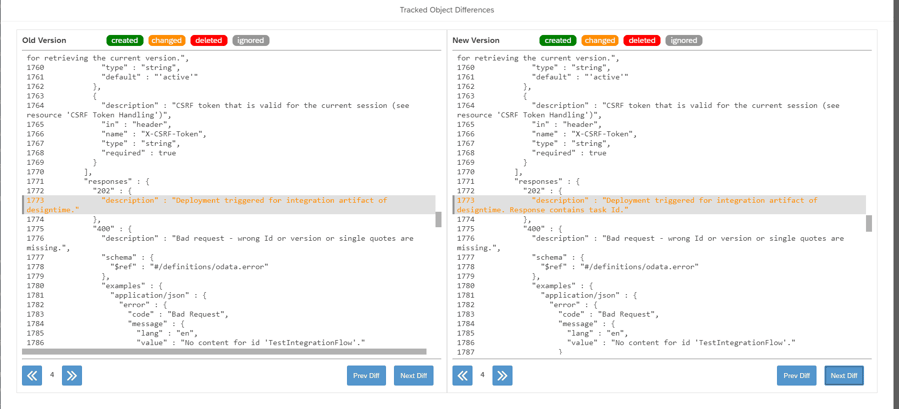Click line 1778 "$ref" in New Version
This screenshot has height=409, width=899.
[x=620, y=267]
